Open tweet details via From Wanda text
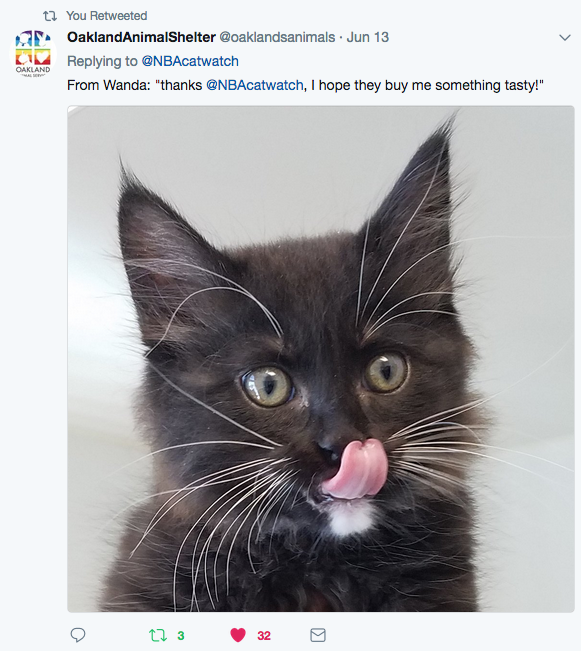 click(x=109, y=86)
